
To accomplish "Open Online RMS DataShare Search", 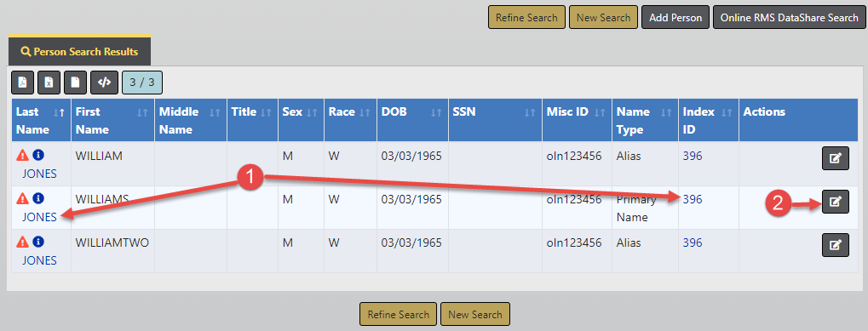I will pos(789,18).
